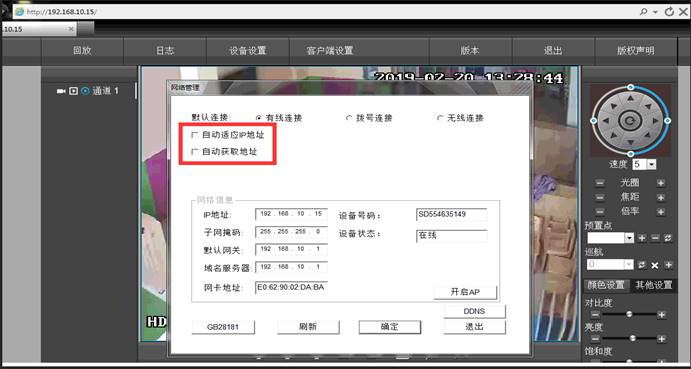Open the 回放 menu
Viewport: 691px width, 369px height.
(82, 51)
